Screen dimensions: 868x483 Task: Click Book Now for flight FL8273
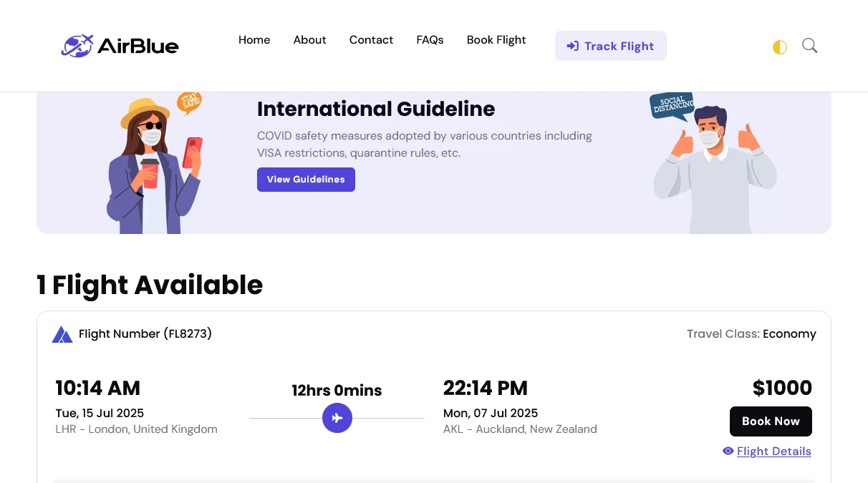pyautogui.click(x=771, y=421)
